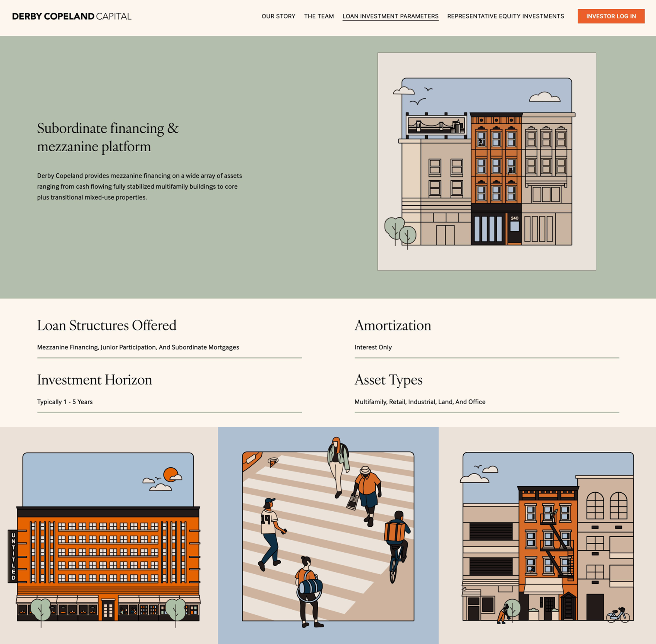The height and width of the screenshot is (644, 656).
Task: Select the Loan Investment Parameters tab
Action: pyautogui.click(x=391, y=16)
